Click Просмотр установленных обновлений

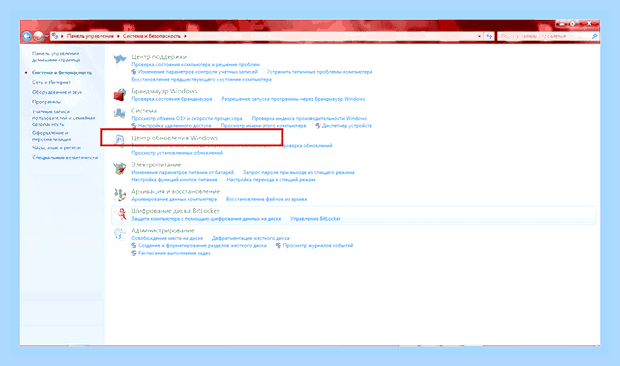(177, 153)
